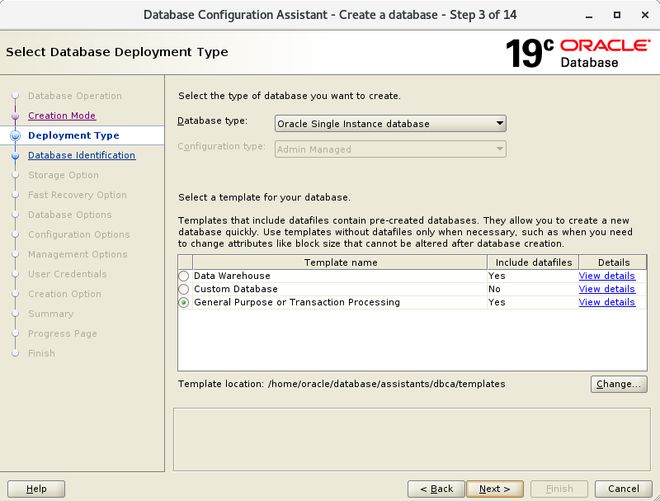Select the Data Warehouse template radio button
This screenshot has height=501, width=660.
[184, 276]
